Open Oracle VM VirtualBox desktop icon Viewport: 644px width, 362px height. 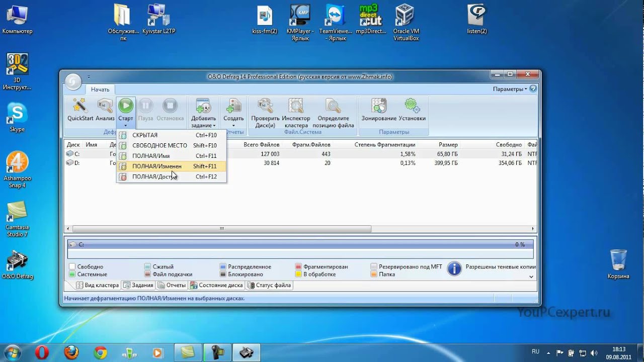(406, 23)
